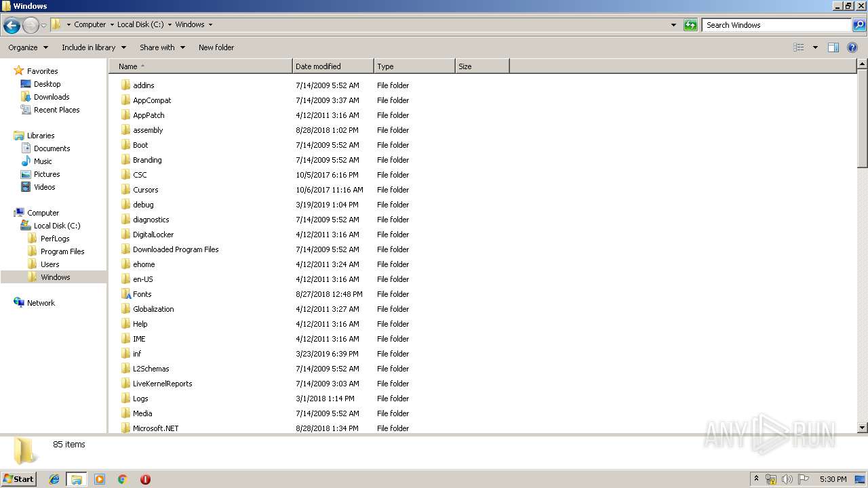Screen dimensions: 868x488
Task: Sort by Size column
Action: click(482, 66)
